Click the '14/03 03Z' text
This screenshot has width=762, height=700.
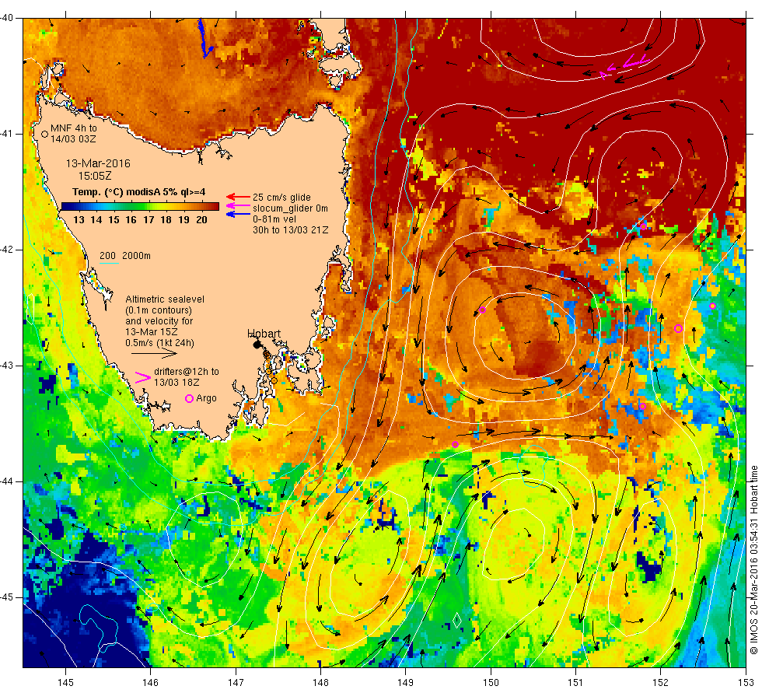click(x=73, y=139)
